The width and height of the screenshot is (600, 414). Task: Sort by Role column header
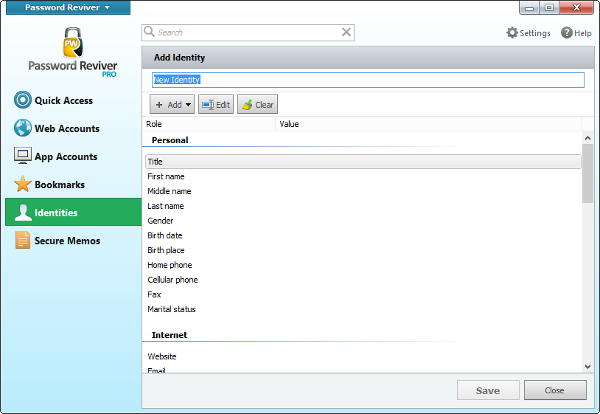click(209, 124)
